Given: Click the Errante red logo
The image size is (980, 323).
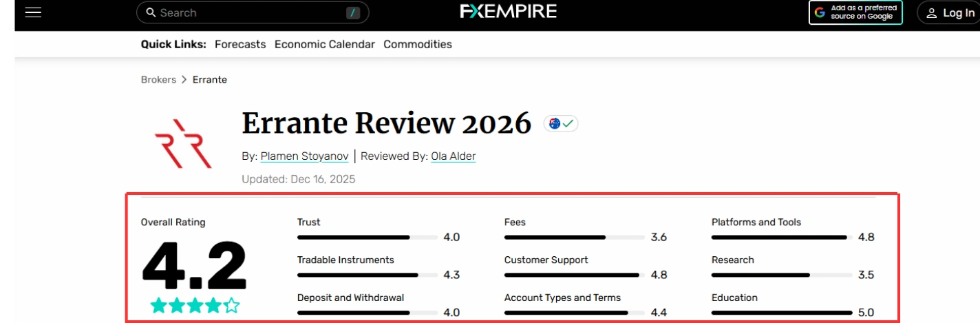Looking at the screenshot, I should tap(182, 143).
